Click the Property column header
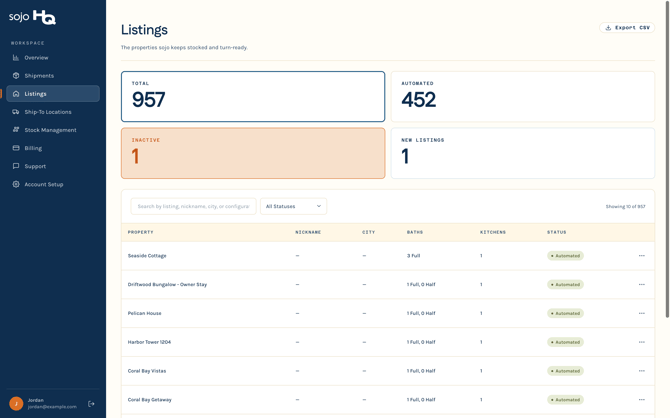The height and width of the screenshot is (418, 670). click(x=141, y=232)
